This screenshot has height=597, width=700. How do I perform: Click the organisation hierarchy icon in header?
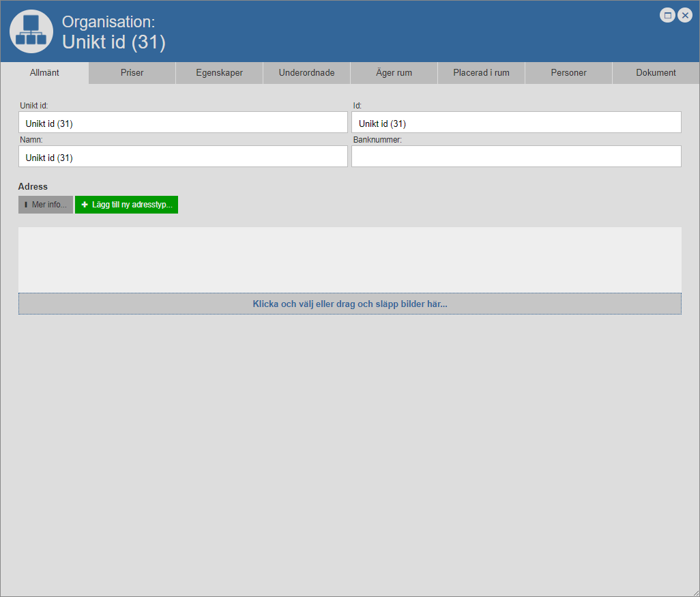click(x=31, y=31)
